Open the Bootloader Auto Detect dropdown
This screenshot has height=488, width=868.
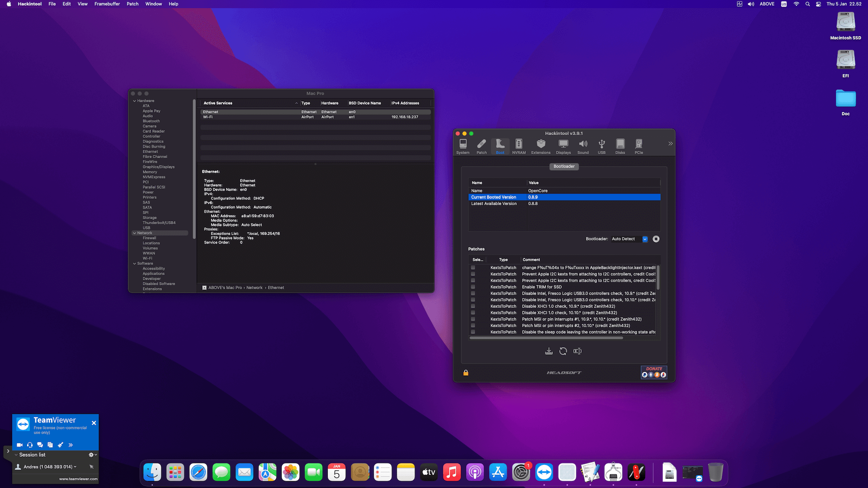coord(629,239)
